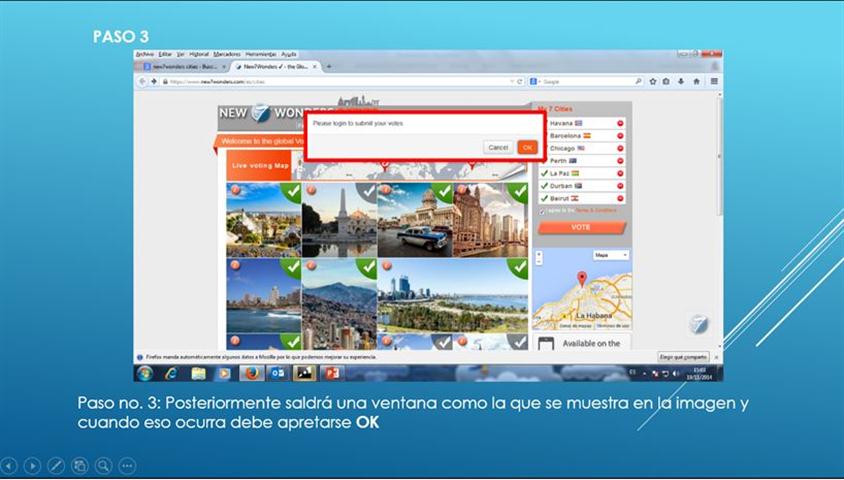
Task: Open a new tab with plus icon
Action: (329, 67)
